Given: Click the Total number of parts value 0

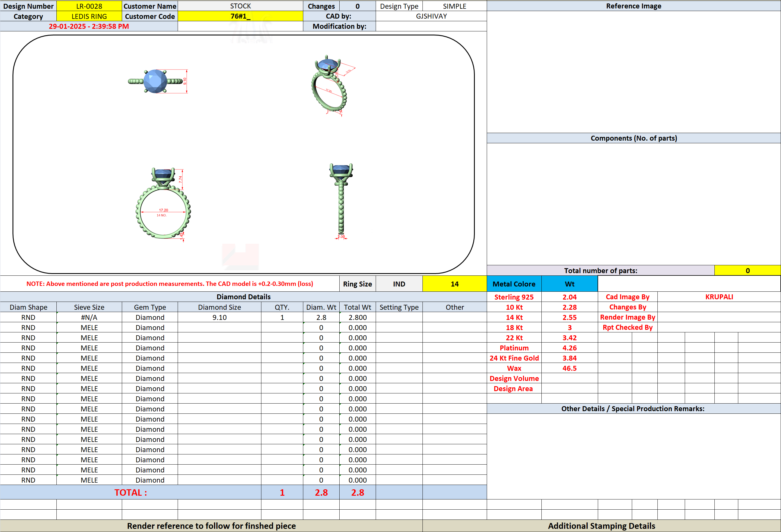Looking at the screenshot, I should 747,271.
